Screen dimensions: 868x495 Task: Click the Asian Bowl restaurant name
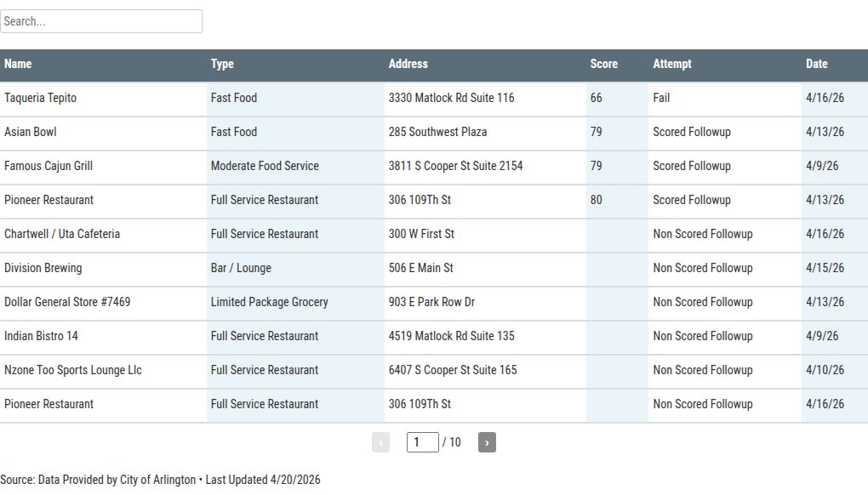31,132
